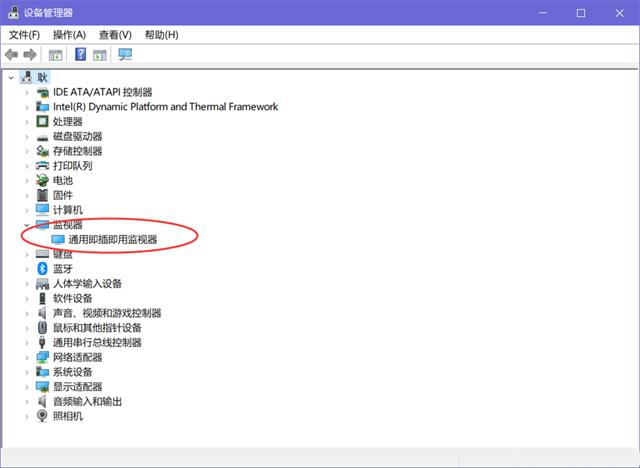This screenshot has height=468, width=640.
Task: Select the Bluetooth (蓝牙) device icon
Action: 43,269
